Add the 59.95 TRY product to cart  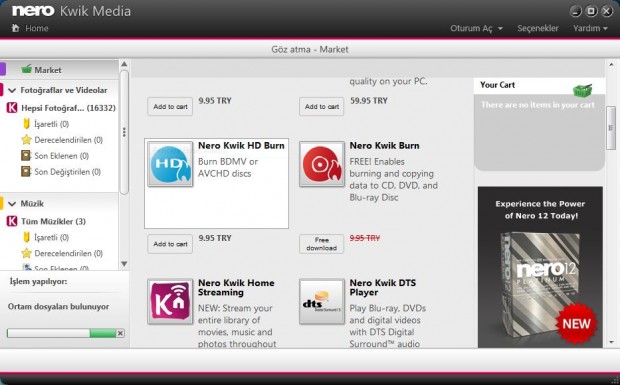click(321, 106)
